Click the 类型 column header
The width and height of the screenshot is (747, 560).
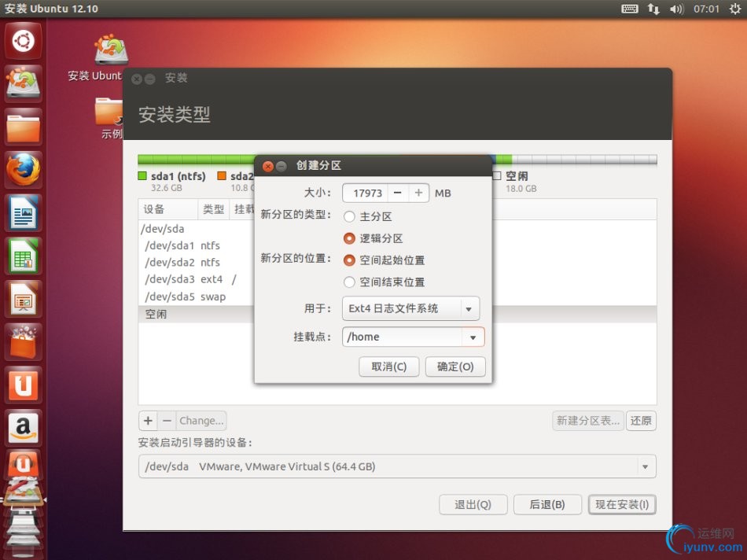click(213, 209)
